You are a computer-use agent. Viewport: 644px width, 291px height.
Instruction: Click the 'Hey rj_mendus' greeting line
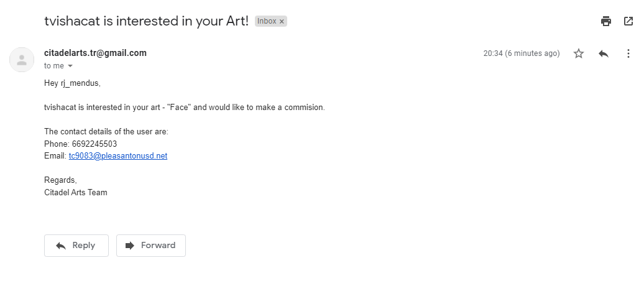click(72, 83)
